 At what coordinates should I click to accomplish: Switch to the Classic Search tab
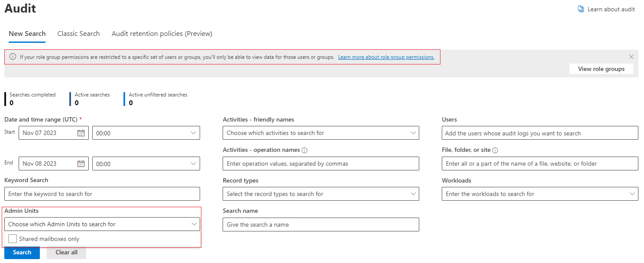click(x=78, y=34)
